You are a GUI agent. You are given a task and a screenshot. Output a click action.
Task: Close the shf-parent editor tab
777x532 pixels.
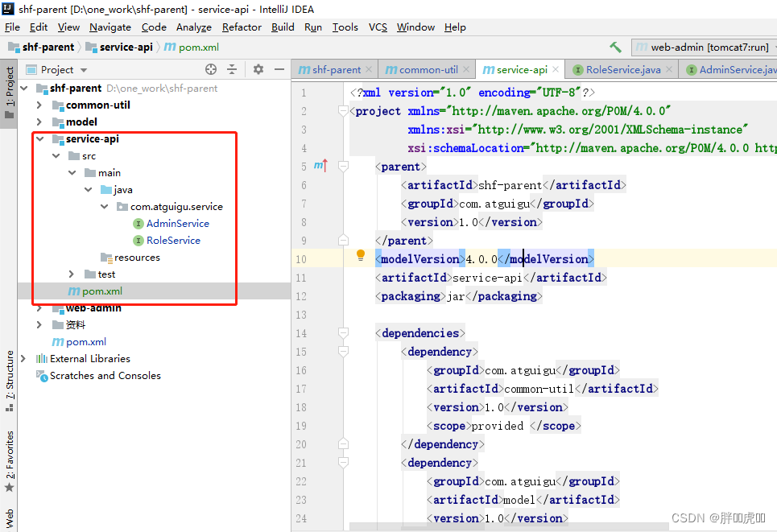click(x=369, y=69)
